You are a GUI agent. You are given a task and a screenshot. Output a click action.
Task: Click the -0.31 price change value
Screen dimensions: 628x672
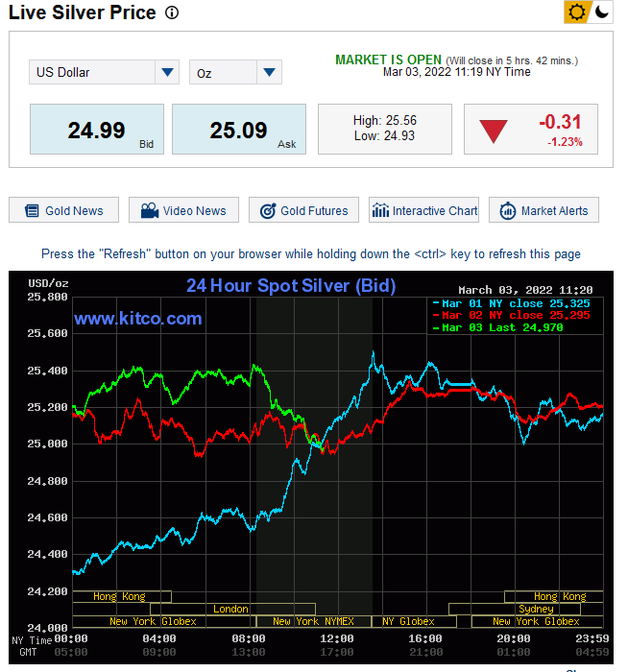coord(560,122)
